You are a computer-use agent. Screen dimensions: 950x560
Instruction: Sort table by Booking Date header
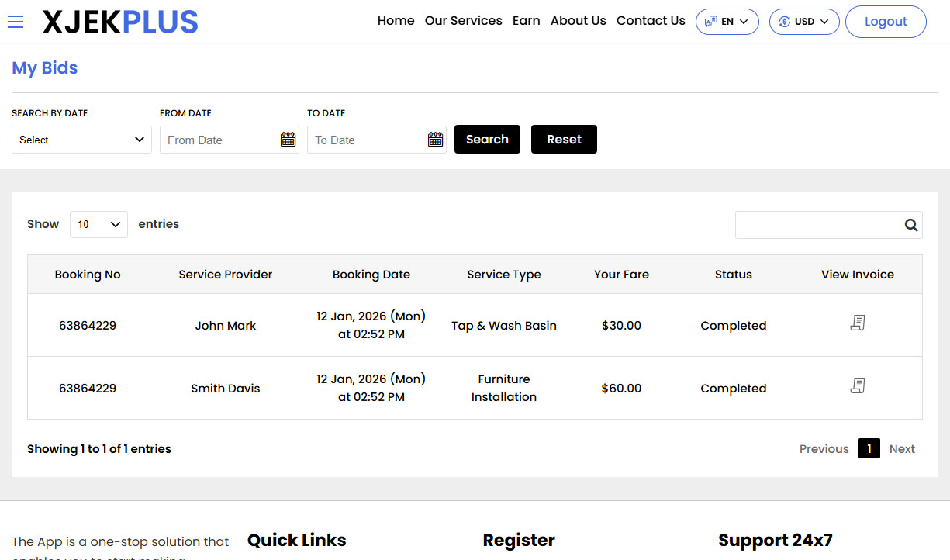371,275
